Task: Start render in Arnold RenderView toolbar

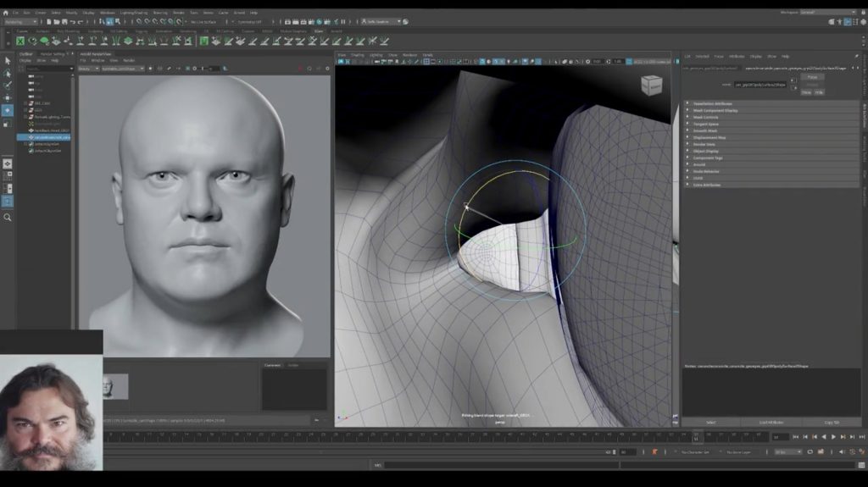Action: (x=301, y=69)
